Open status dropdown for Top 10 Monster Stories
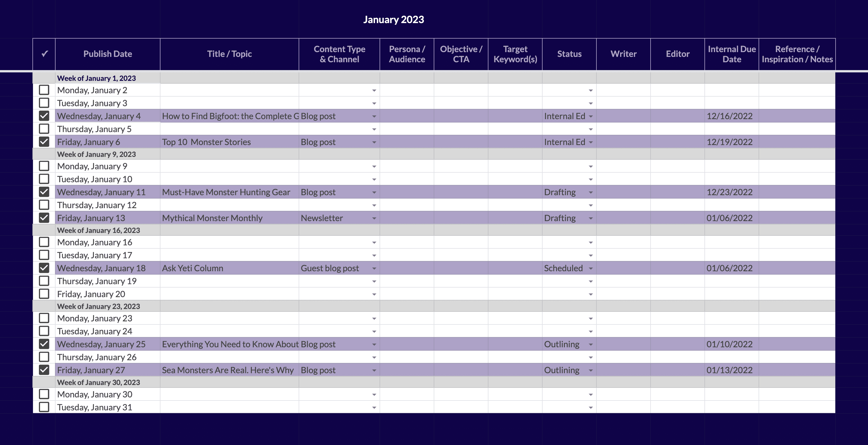Viewport: 868px width, 445px height. (x=591, y=143)
